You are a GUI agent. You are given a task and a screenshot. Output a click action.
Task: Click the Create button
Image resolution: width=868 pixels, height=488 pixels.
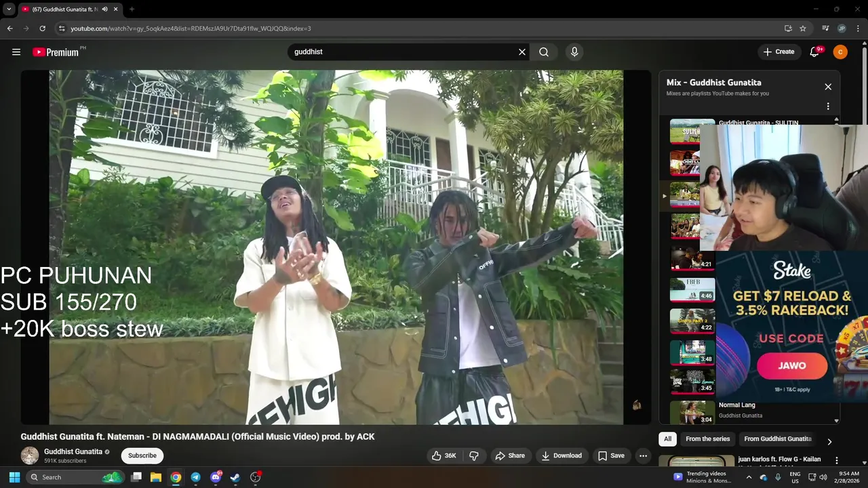click(778, 52)
